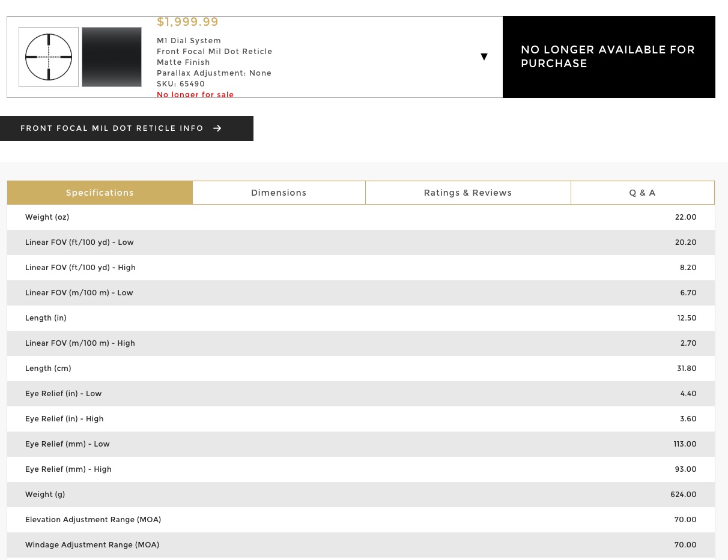Select the Length (in) value 12.50
Viewport: 728px width, 560px height.
pyautogui.click(x=687, y=318)
